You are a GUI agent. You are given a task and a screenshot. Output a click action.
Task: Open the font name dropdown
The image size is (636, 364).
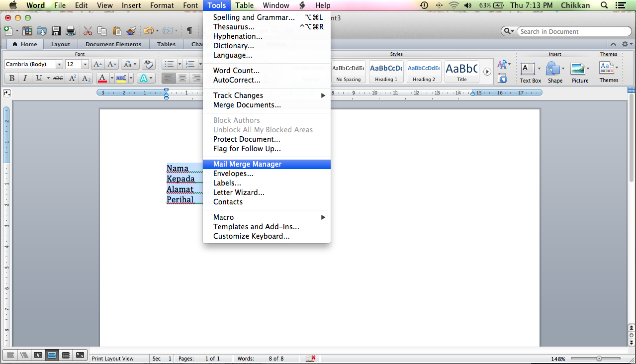tap(59, 64)
